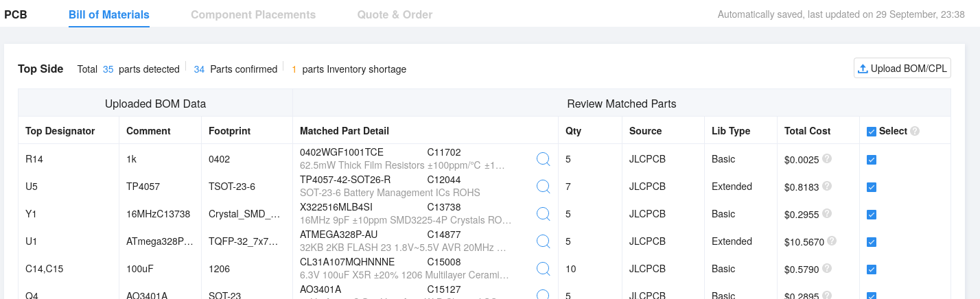Click info icon next to $0.0025 cost
The height and width of the screenshot is (299, 980).
pos(827,158)
